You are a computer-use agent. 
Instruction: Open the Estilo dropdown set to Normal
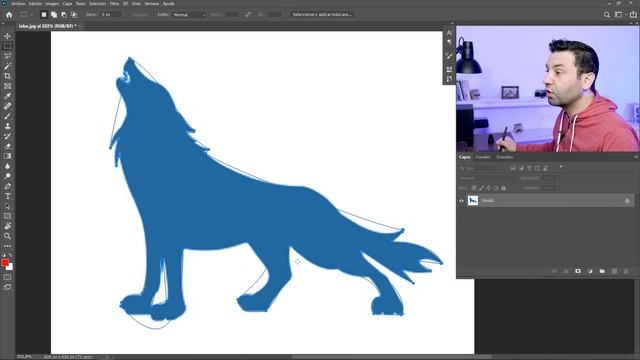coord(189,15)
